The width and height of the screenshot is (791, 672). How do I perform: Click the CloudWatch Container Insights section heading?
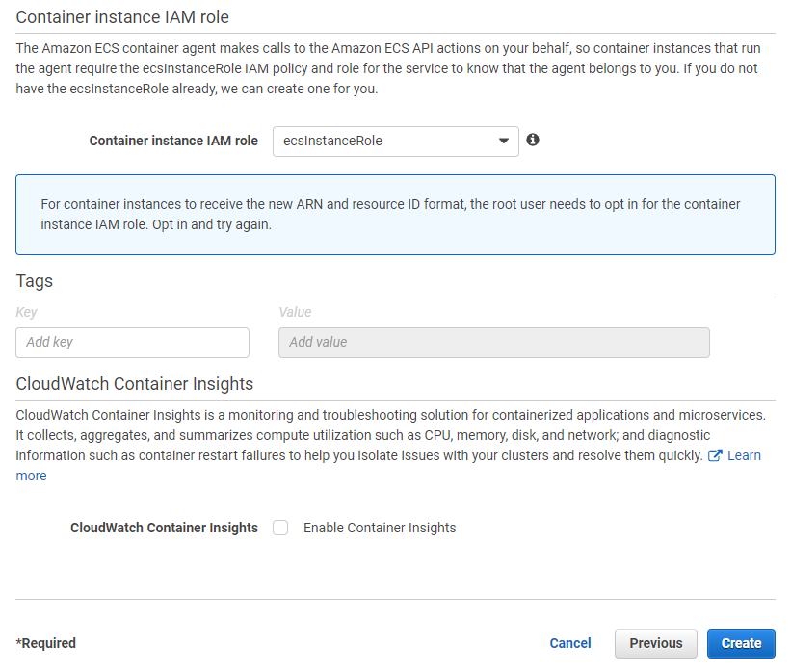[135, 383]
